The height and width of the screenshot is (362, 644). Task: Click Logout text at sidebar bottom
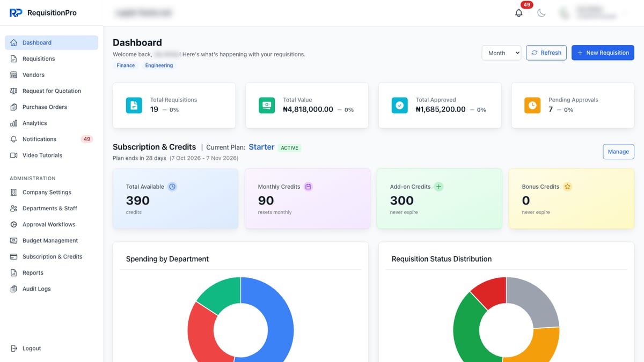point(32,349)
